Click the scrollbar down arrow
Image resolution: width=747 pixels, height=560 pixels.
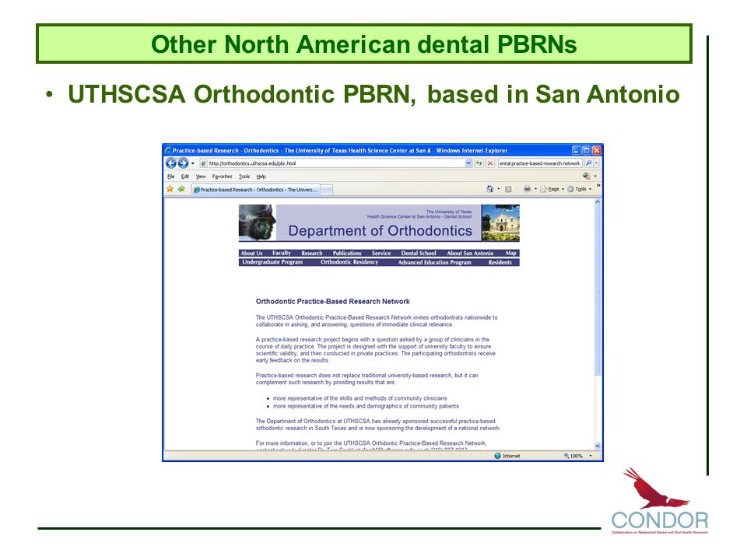pos(598,446)
